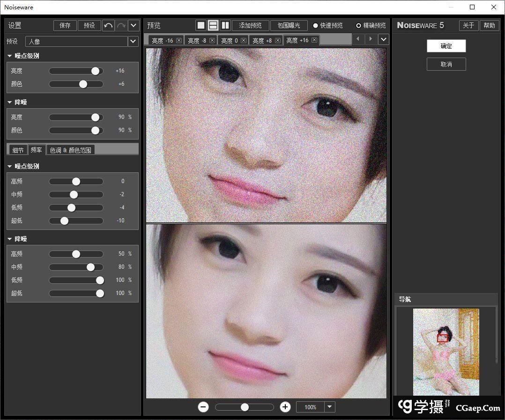Select single preview layout icon
Viewport: 505px width, 420px height.
pos(201,25)
